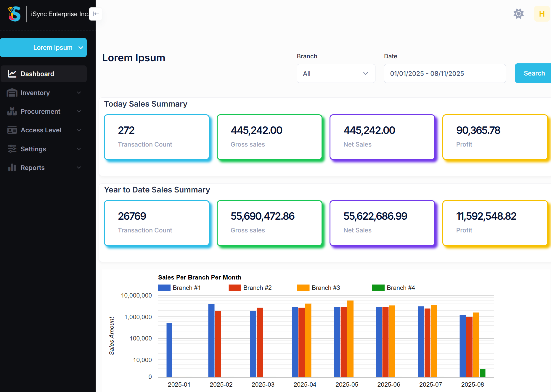Open the Lorem Ipsum company dropdown
Screen dimensions: 551x392
[44, 48]
